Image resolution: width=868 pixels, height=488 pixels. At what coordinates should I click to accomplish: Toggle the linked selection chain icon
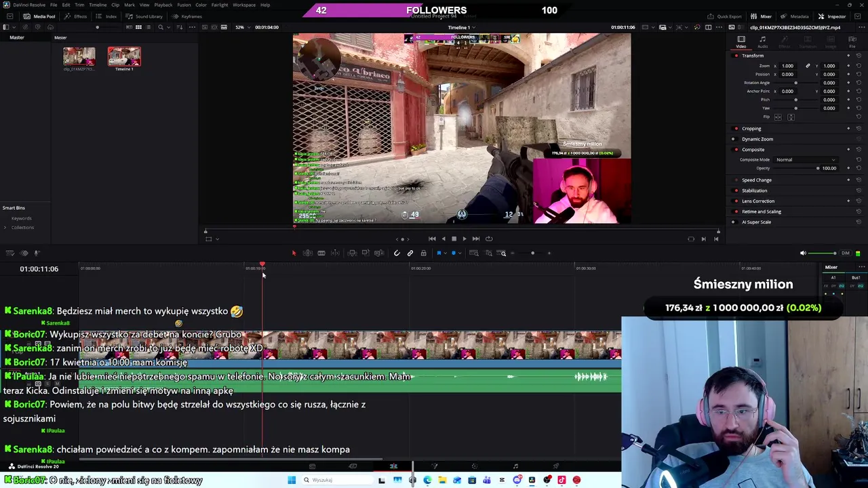tap(410, 253)
